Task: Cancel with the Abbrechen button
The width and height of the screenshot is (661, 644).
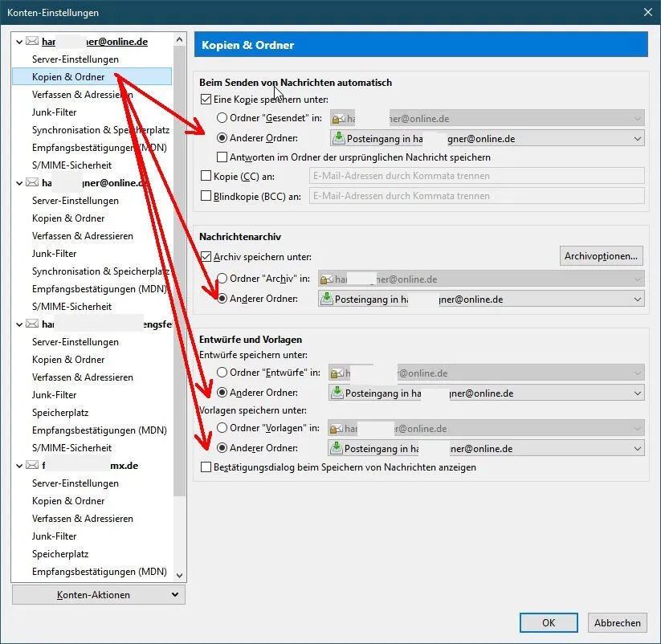Action: 617,622
